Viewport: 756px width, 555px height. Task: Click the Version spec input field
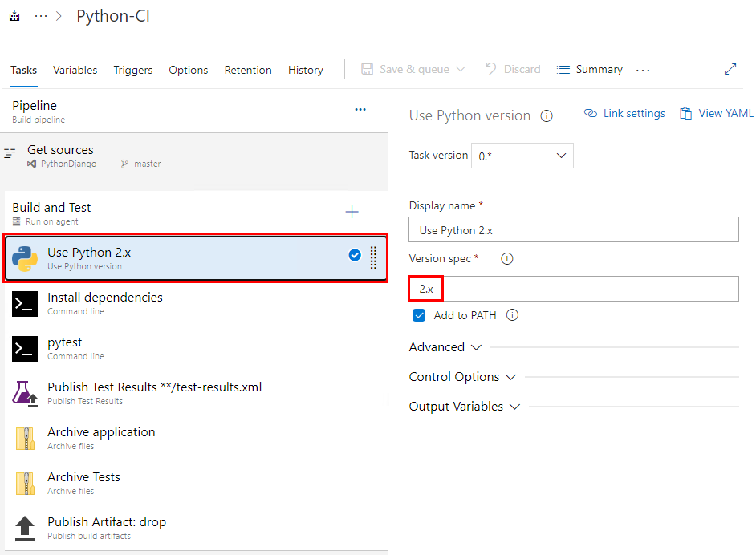click(573, 289)
